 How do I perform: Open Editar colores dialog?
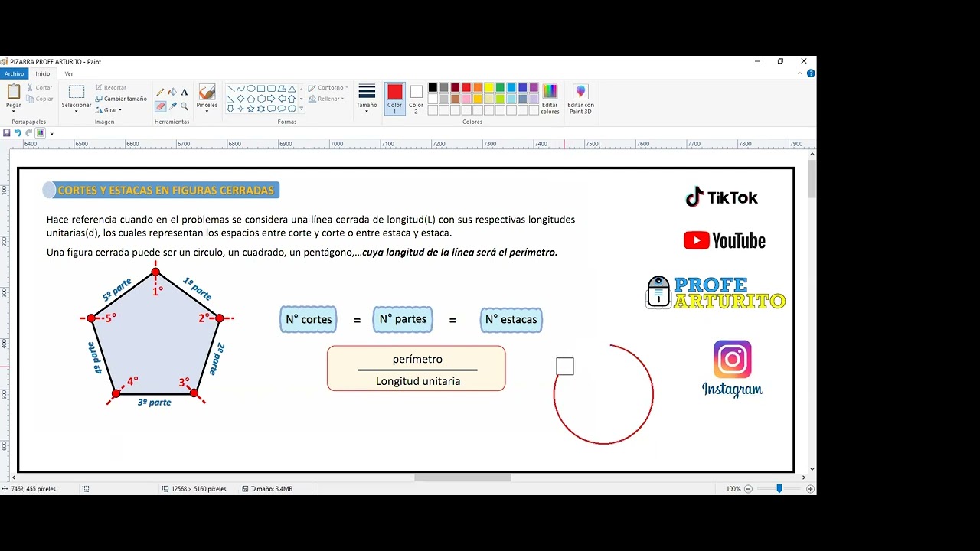tap(550, 100)
